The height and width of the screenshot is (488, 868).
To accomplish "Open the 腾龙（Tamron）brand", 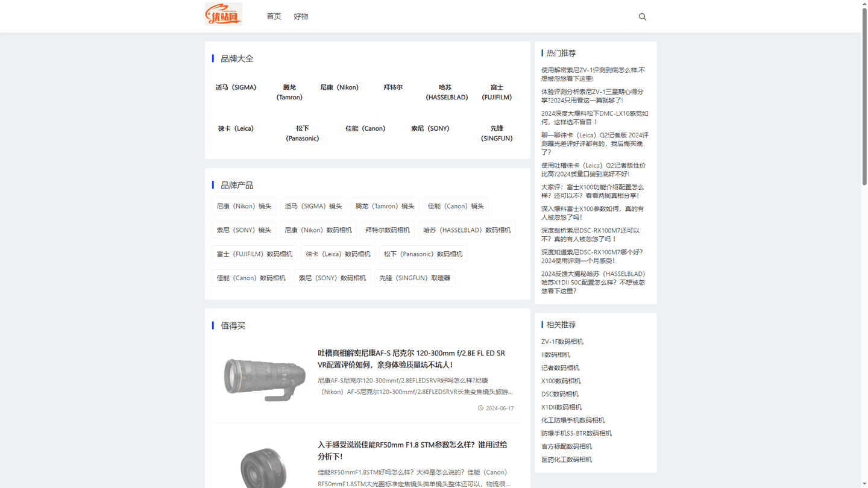I will tap(289, 92).
